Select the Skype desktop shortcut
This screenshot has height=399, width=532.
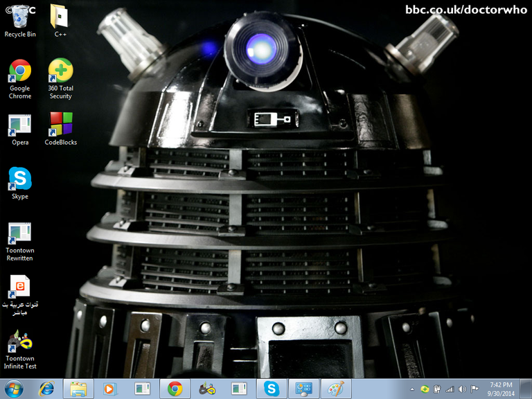point(20,183)
